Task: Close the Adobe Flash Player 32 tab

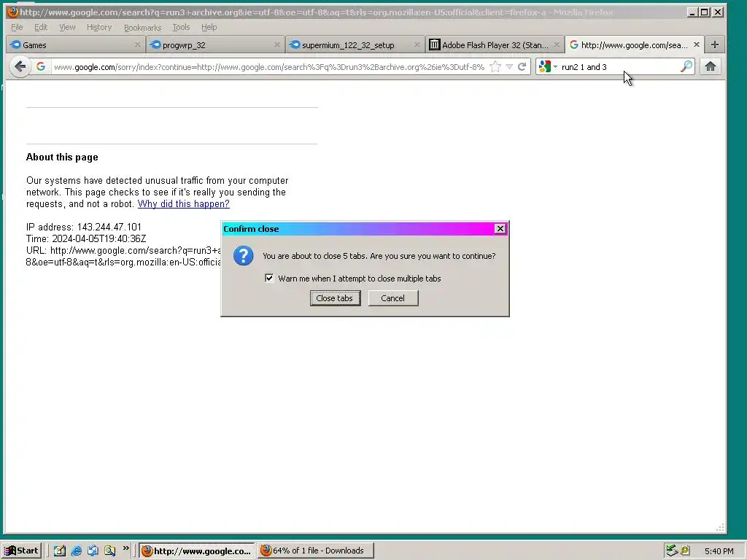Action: 557,44
